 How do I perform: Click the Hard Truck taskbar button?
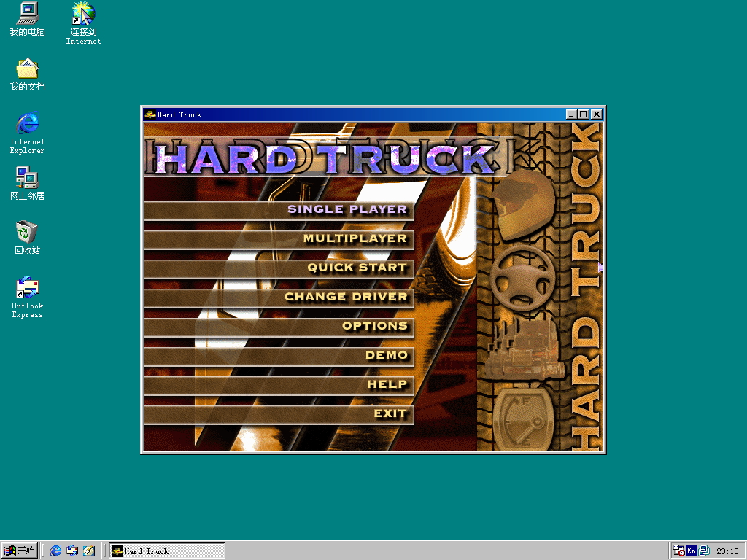166,551
